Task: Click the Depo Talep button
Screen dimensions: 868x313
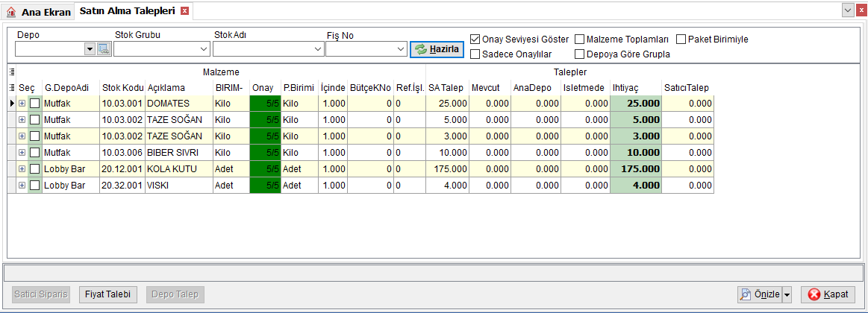Action: (x=175, y=294)
